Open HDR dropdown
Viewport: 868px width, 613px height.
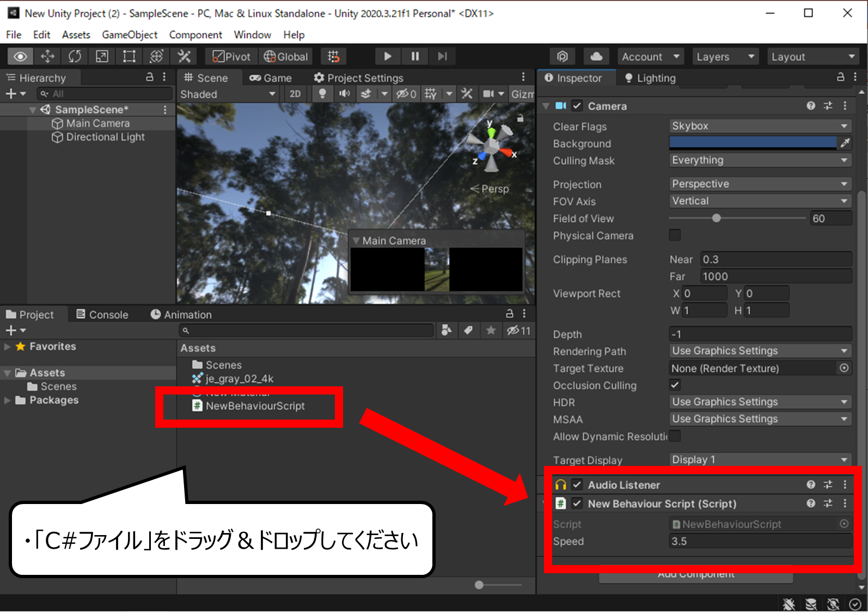tap(760, 402)
